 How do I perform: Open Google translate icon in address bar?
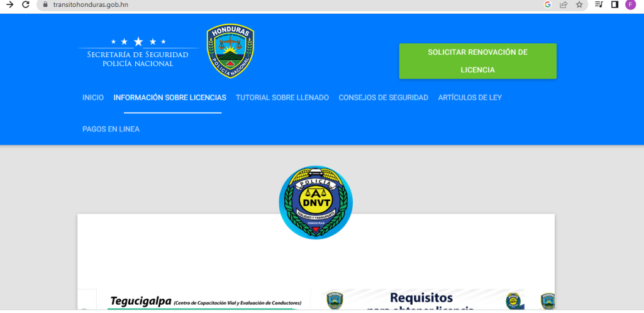pyautogui.click(x=548, y=4)
